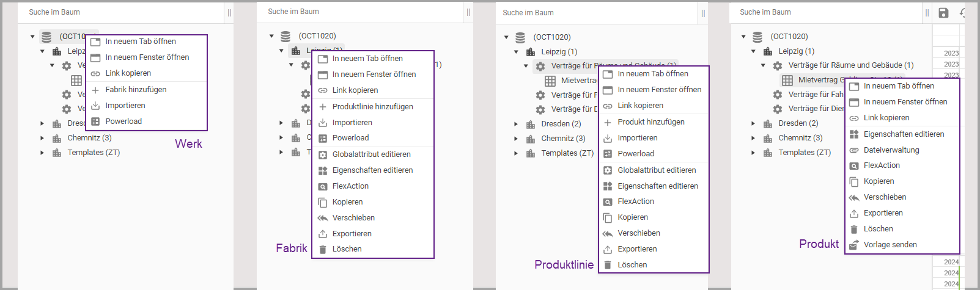This screenshot has height=290, width=980.
Task: Click the Powerload icon in the Werk menu
Action: point(95,121)
